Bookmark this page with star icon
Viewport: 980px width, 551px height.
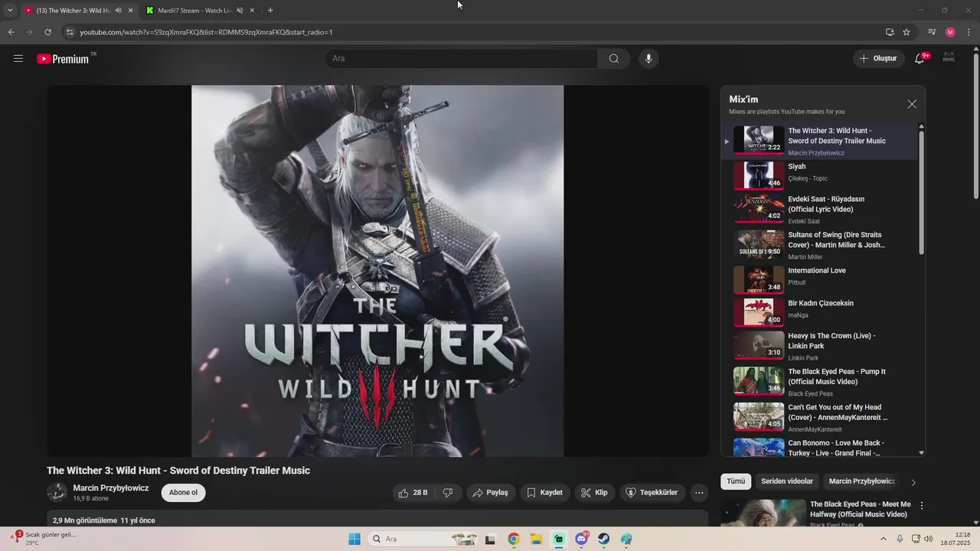906,32
